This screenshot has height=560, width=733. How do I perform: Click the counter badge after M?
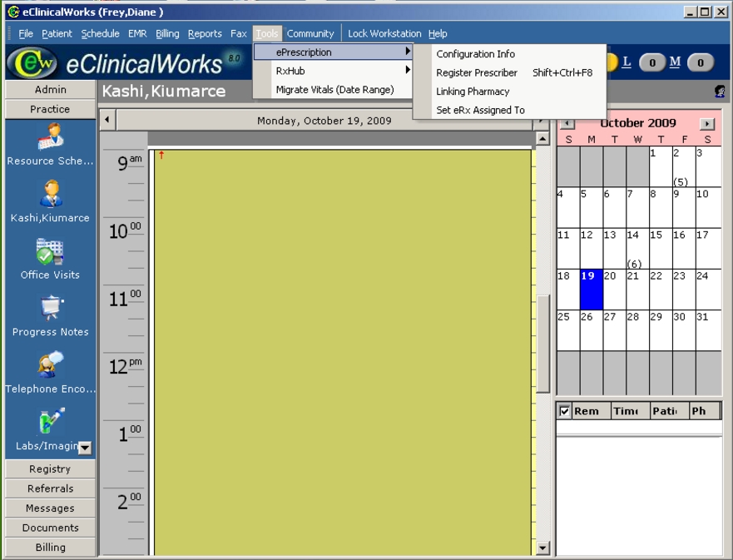coord(701,62)
